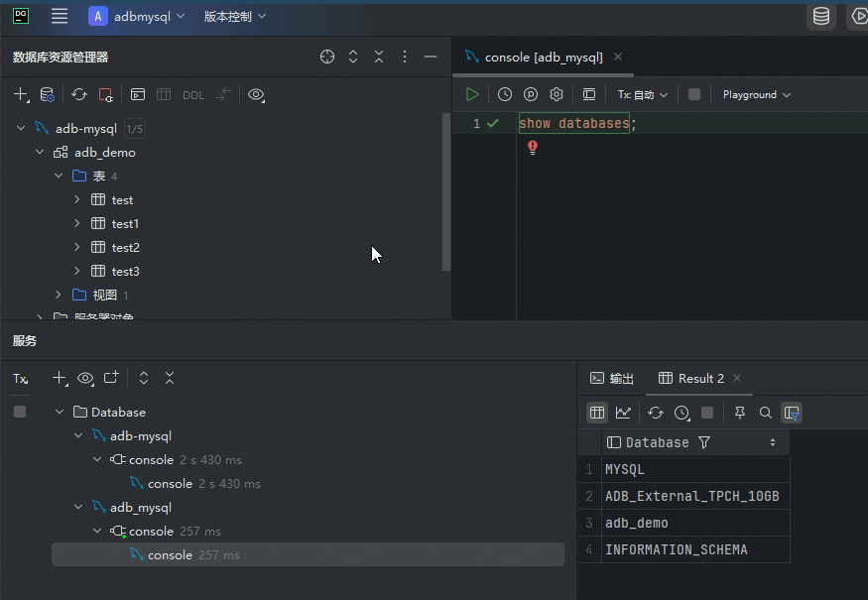Sort the Database column header arrows

773,442
